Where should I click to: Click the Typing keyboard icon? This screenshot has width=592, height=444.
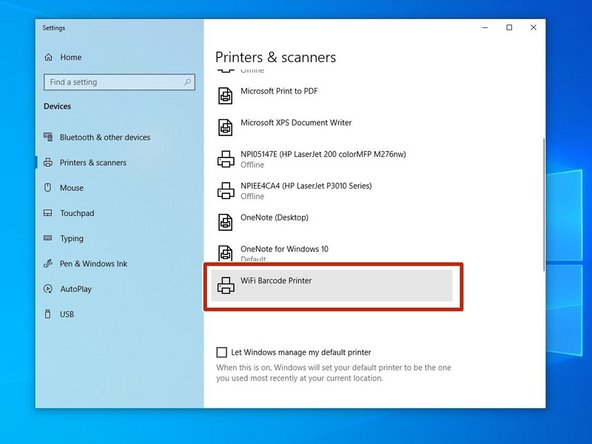point(48,238)
